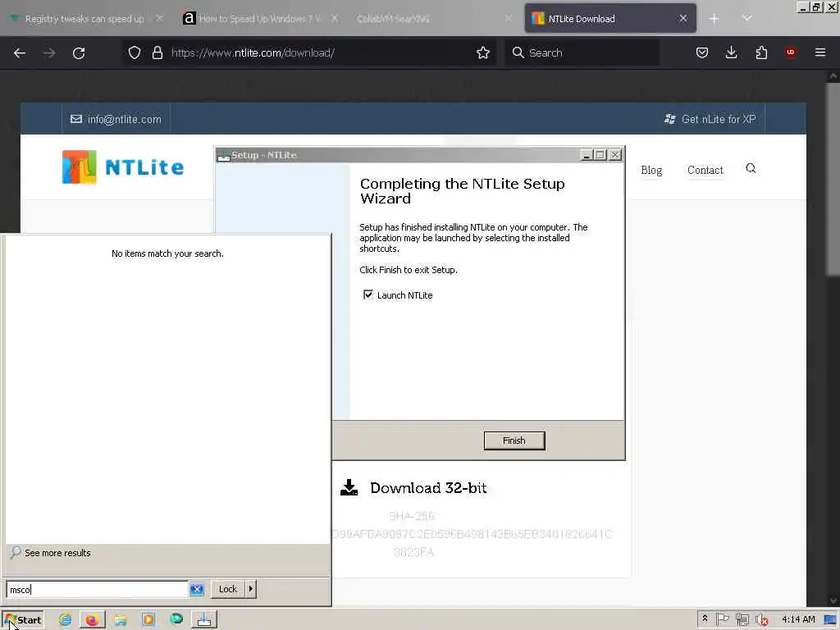Click the No items match your search text
The width and height of the screenshot is (840, 630).
point(167,253)
